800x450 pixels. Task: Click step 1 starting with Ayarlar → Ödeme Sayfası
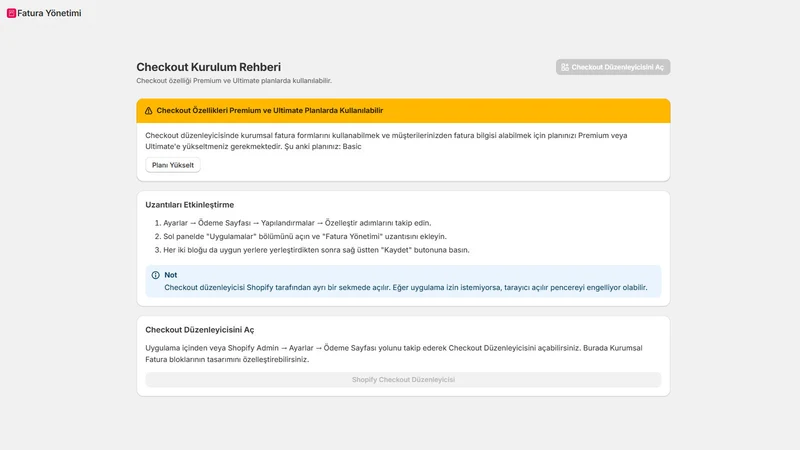(297, 223)
